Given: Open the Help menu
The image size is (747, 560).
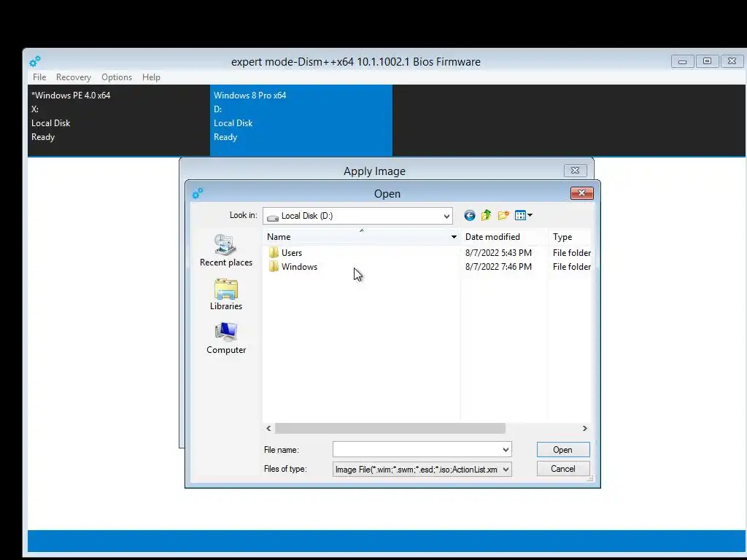Looking at the screenshot, I should click(151, 77).
